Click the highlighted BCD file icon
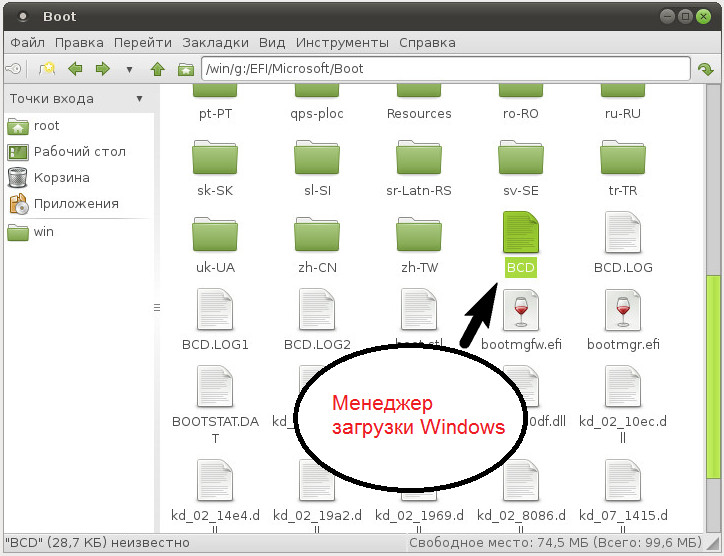This screenshot has width=724, height=556. point(521,232)
